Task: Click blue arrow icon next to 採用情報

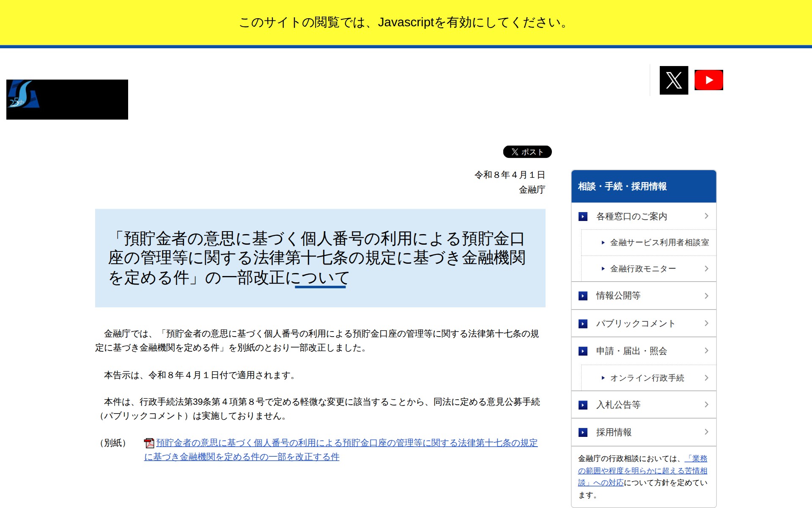Action: click(x=583, y=432)
